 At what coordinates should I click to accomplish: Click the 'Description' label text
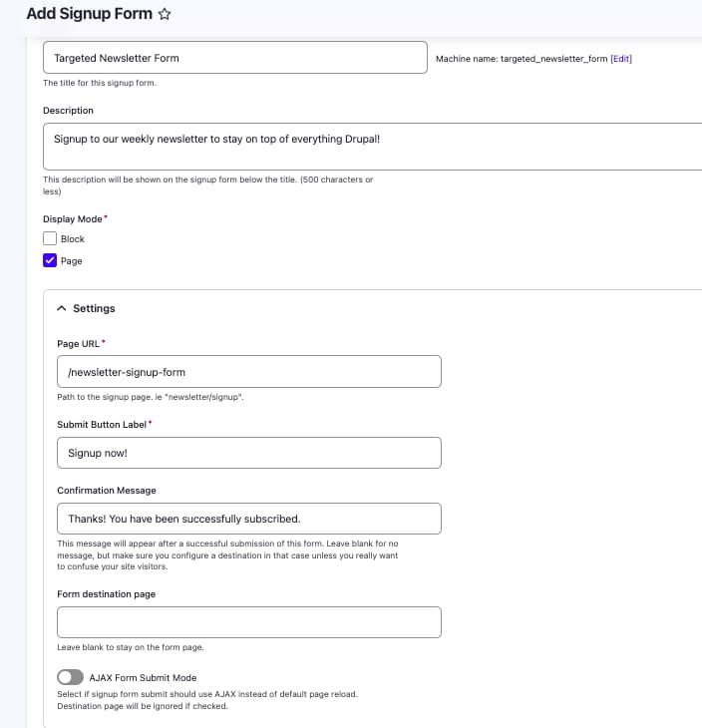(68, 111)
